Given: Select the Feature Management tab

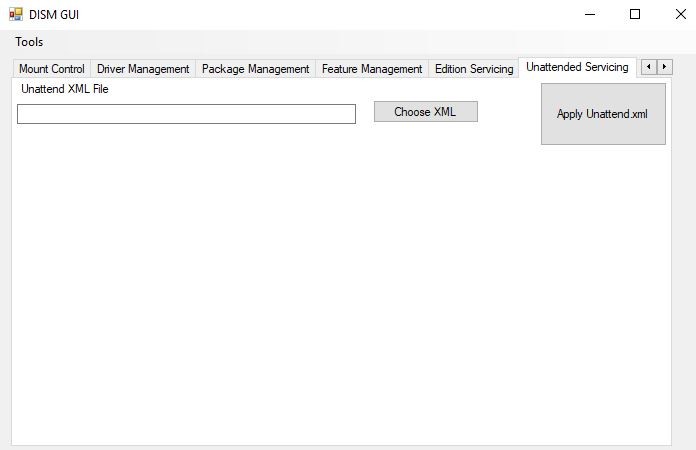Looking at the screenshot, I should (372, 69).
